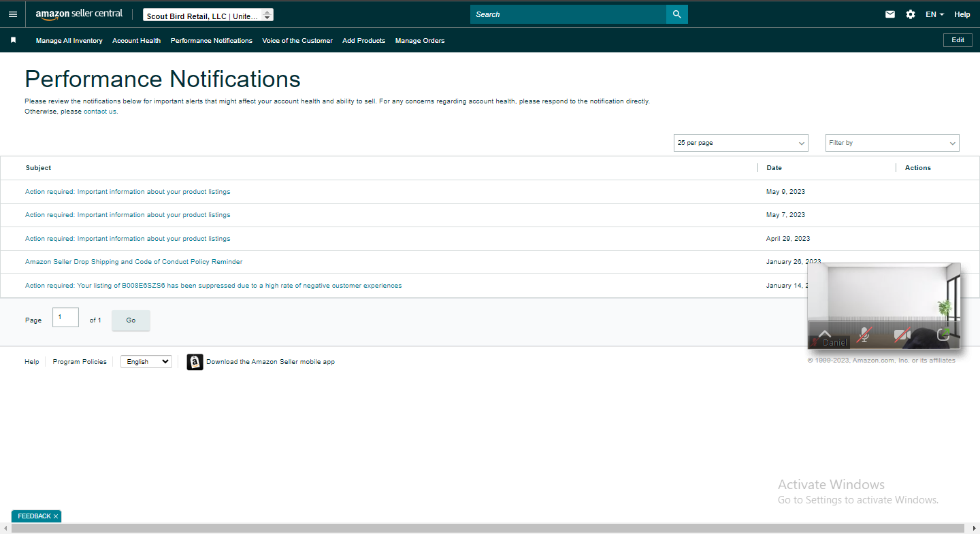The image size is (980, 534).
Task: Click the Amazon Seller mobile app icon
Action: tap(195, 362)
